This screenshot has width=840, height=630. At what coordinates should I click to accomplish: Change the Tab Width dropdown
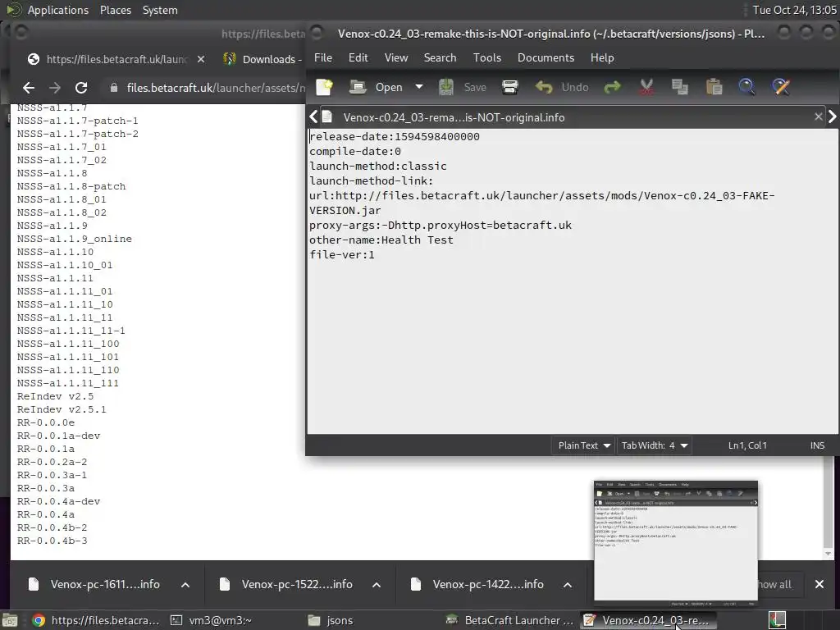point(654,445)
